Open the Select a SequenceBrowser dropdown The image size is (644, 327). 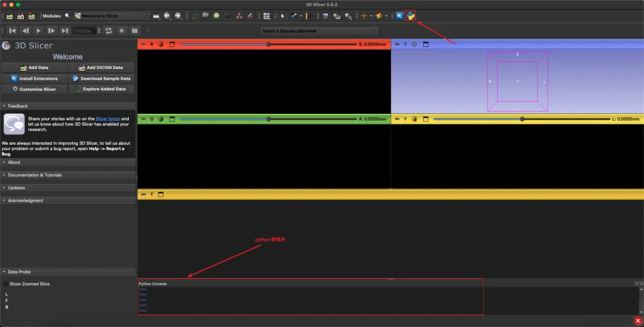click(x=319, y=30)
